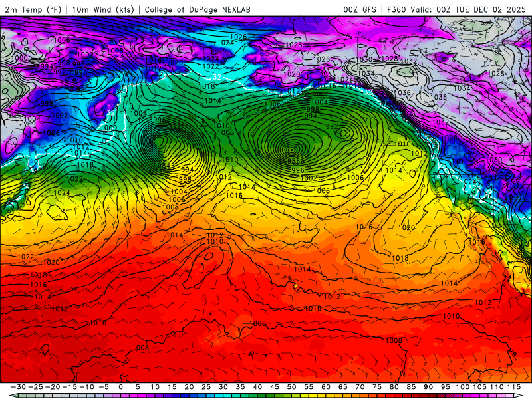Viewport: 532px width, 399px height.
Task: Click the 100 label on the temperature scale
Action: (463, 387)
